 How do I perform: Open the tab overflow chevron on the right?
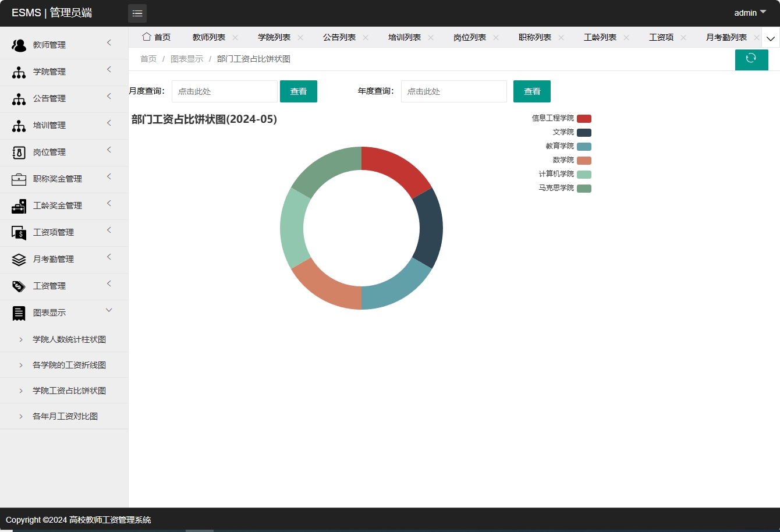coord(771,38)
